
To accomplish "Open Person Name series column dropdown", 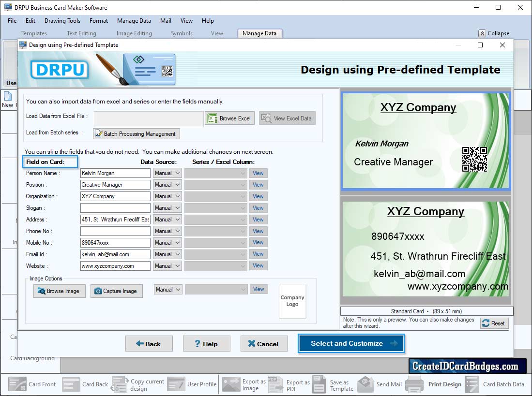I will (x=216, y=173).
